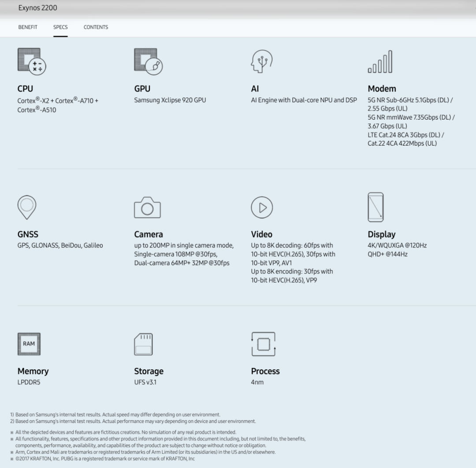The height and width of the screenshot is (468, 476).
Task: Click the Process heading
Action: click(x=265, y=371)
